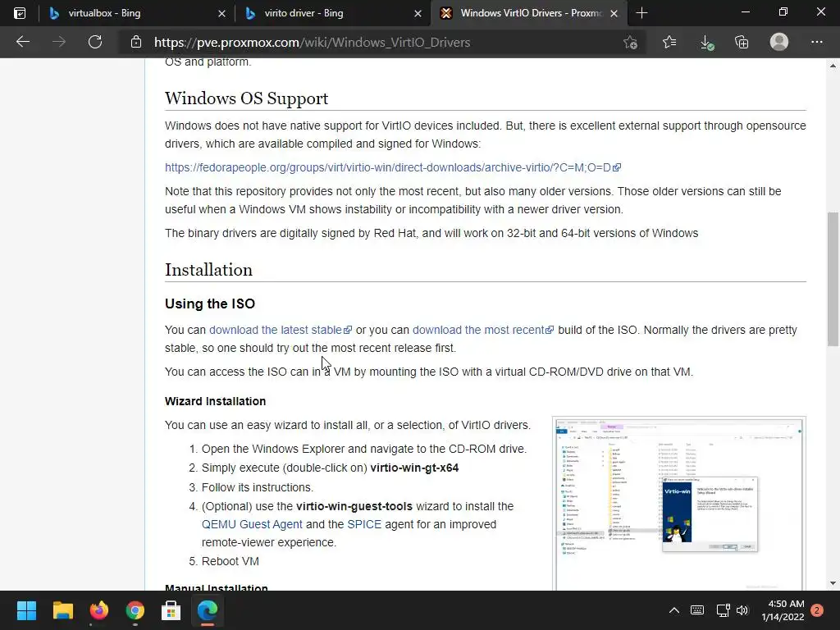
Task: Click the Wizard Installation heading
Action: [216, 401]
